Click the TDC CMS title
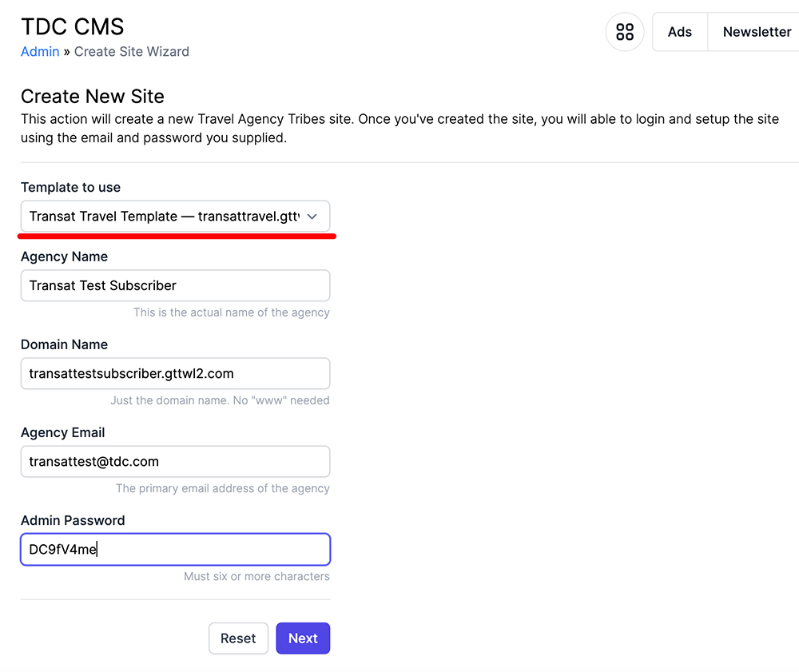The height and width of the screenshot is (672, 799). click(x=73, y=26)
